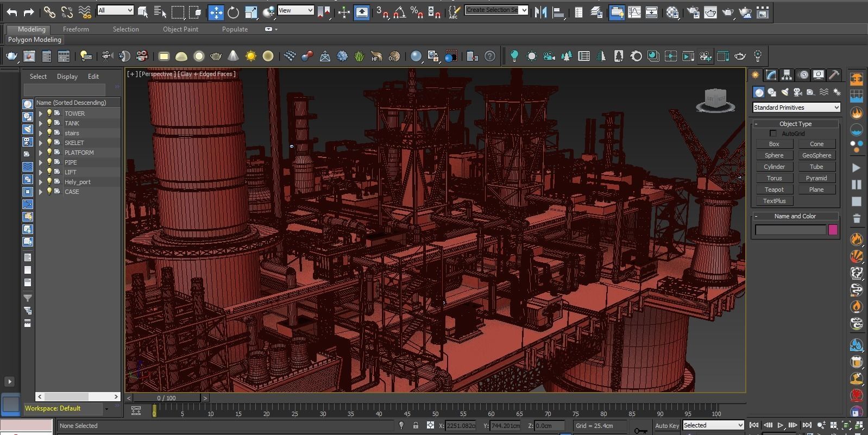The width and height of the screenshot is (868, 435).
Task: Click the V-Ray Sun light icon
Action: 250,56
